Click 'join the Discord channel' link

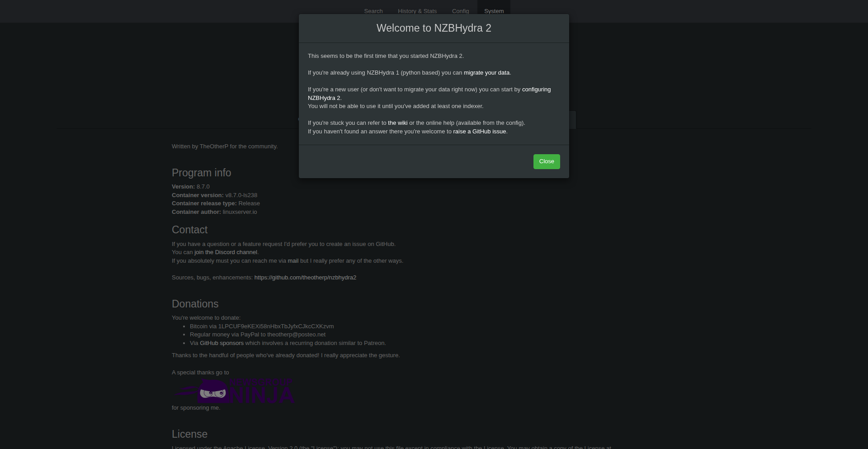click(x=226, y=252)
